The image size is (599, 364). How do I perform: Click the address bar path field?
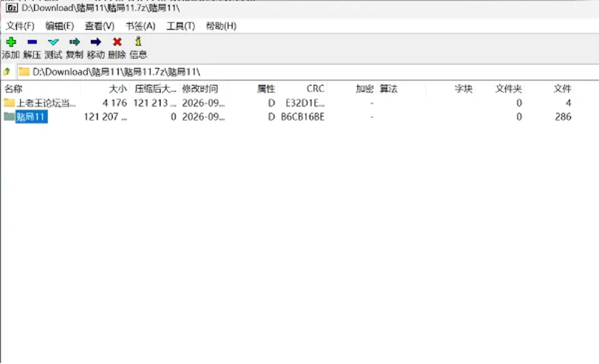point(308,72)
